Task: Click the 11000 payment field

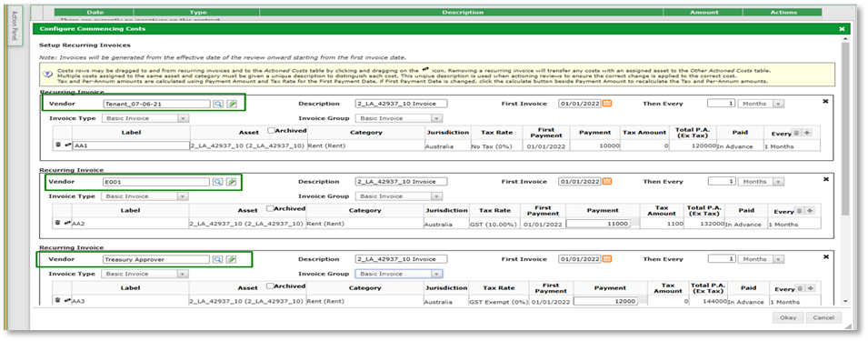Action: point(598,224)
